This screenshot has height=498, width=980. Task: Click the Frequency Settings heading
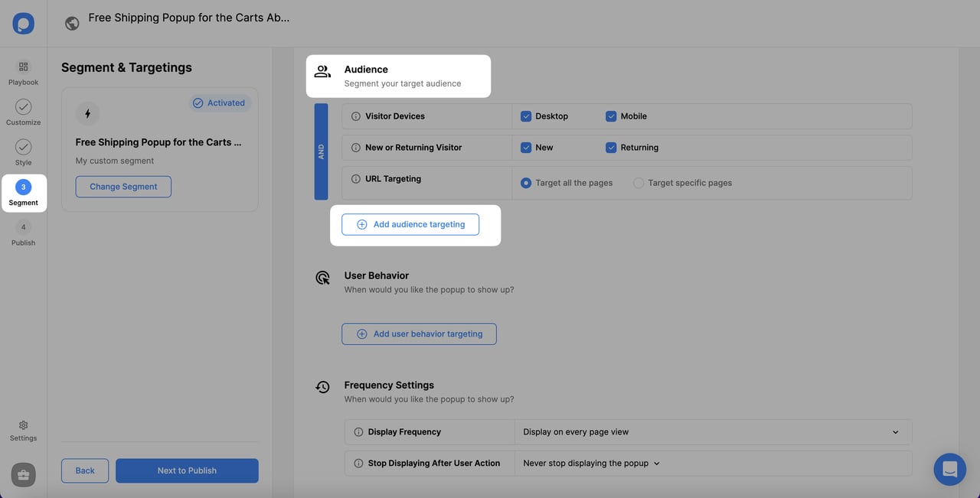coord(389,385)
